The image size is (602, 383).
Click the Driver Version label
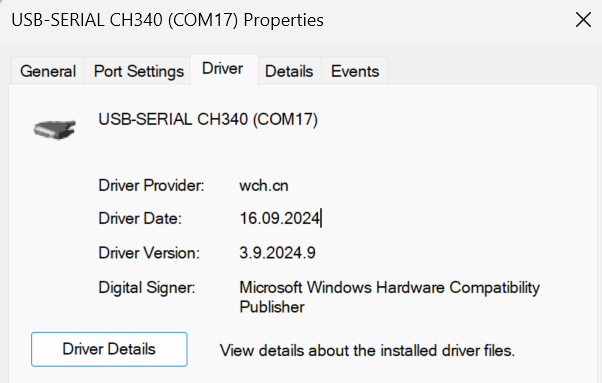149,253
